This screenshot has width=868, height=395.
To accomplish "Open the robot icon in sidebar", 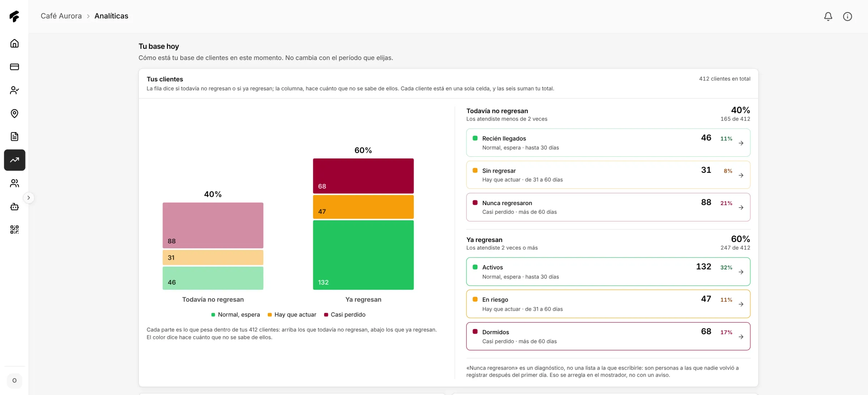I will coord(14,207).
